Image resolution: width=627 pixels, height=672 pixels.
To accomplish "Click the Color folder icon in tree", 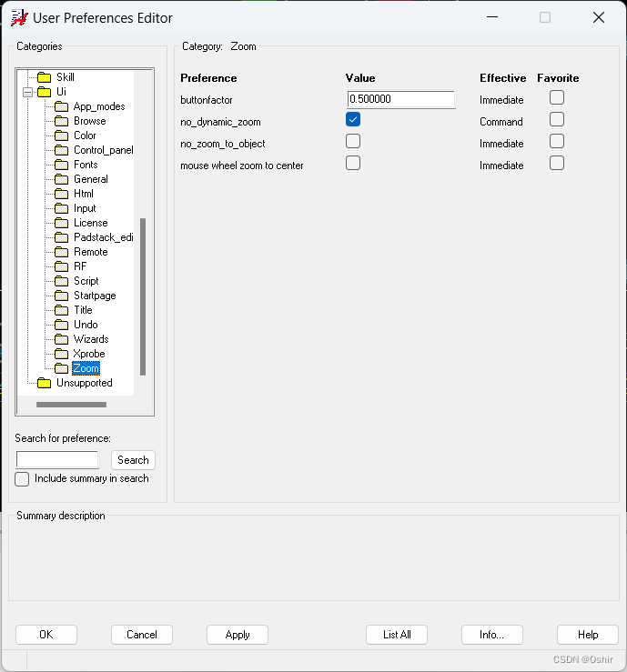I will click(x=61, y=135).
